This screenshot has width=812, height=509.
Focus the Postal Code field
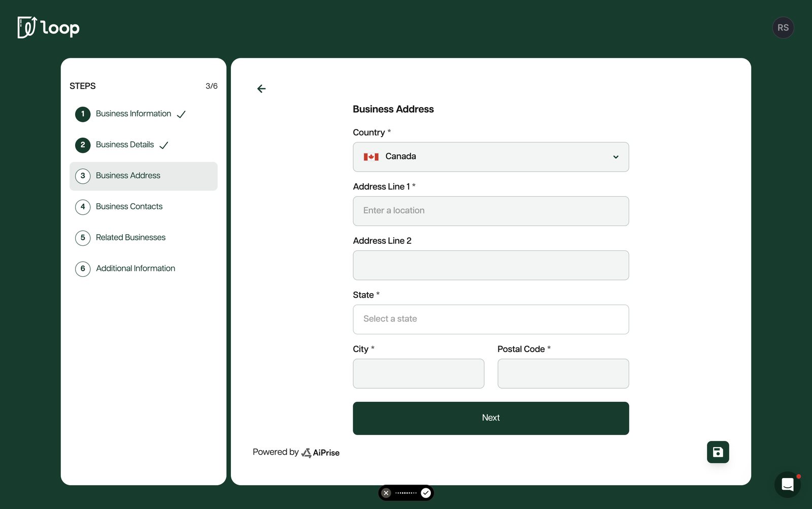pos(563,374)
